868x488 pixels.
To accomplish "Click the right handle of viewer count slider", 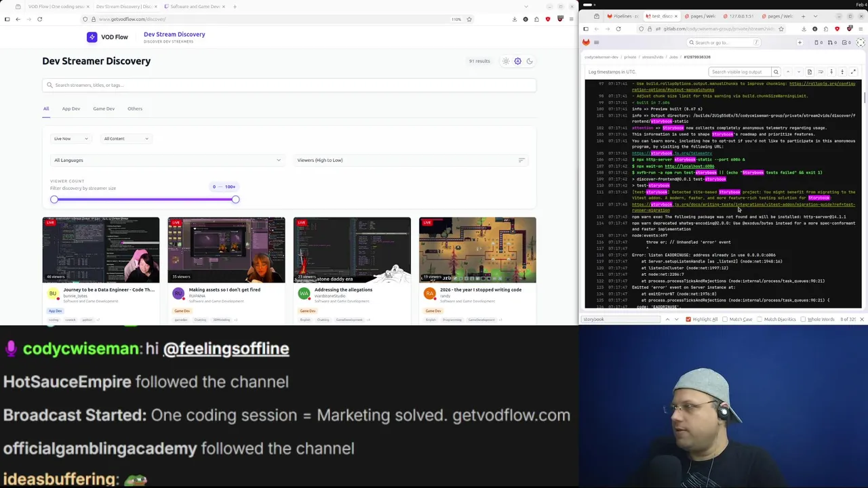I will point(235,199).
